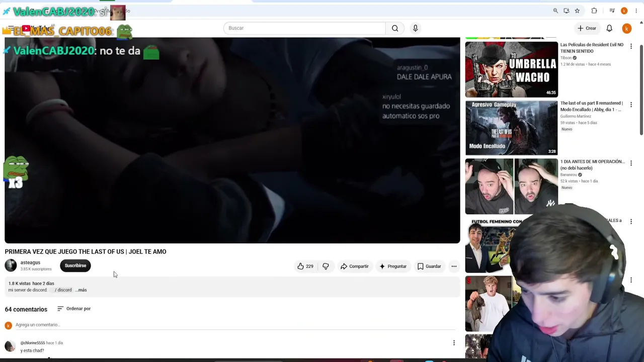This screenshot has height=362, width=644.
Task: Open the YouTube account avatar menu
Action: (626, 29)
